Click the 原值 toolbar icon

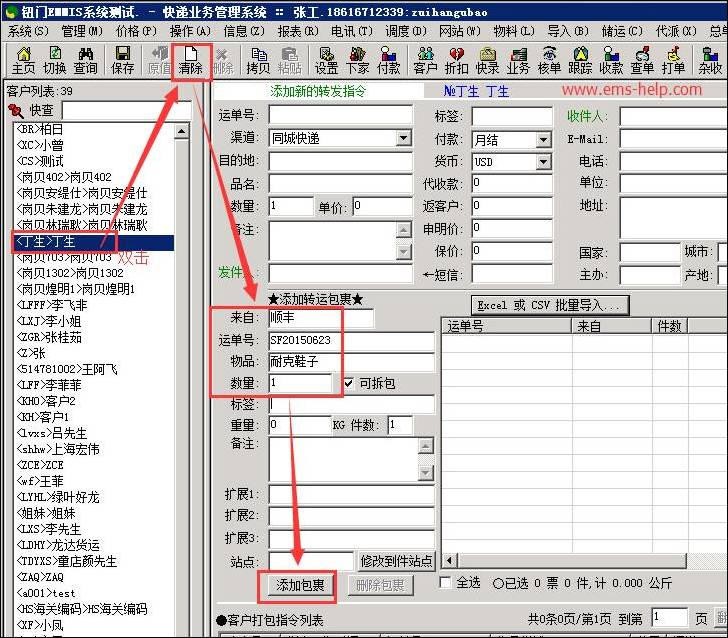point(159,61)
